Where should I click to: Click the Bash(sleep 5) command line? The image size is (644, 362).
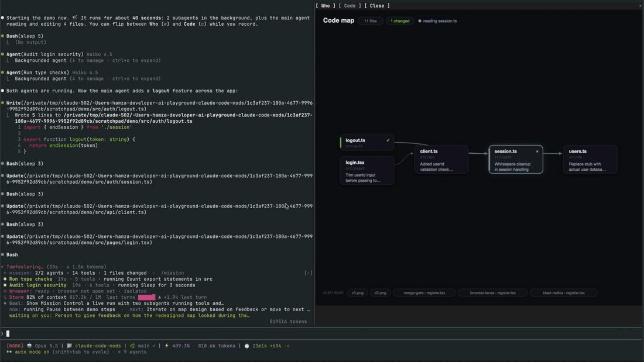click(x=25, y=36)
